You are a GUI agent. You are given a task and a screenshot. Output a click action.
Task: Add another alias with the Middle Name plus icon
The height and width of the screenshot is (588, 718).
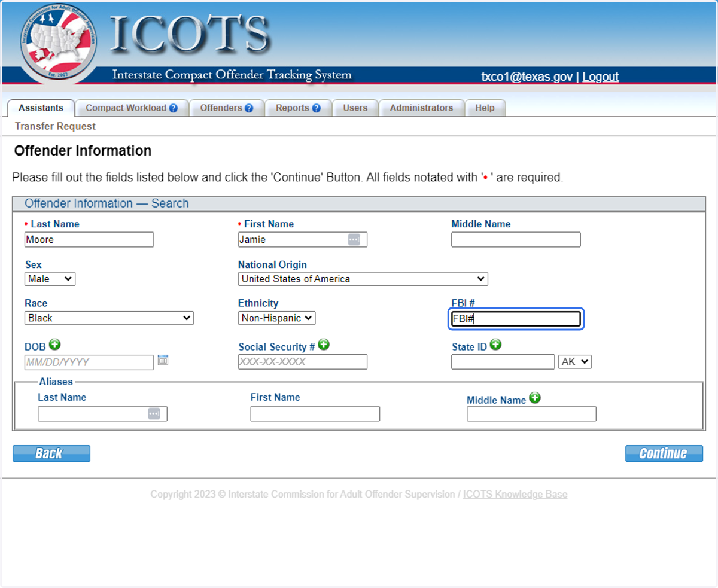pos(535,398)
